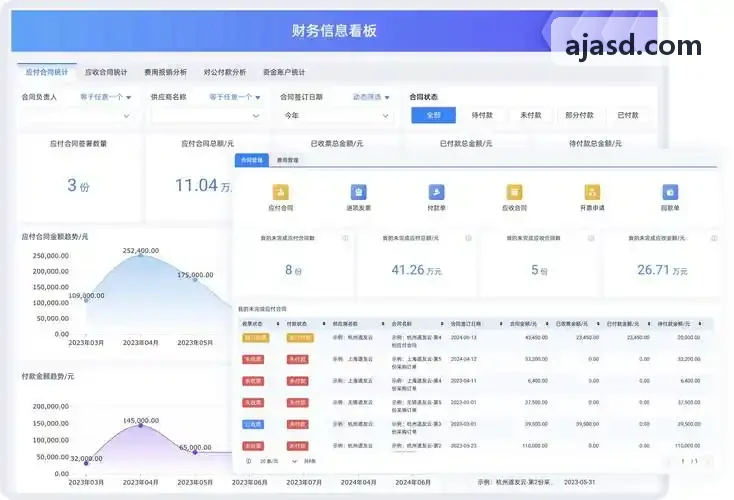Open 动态筛选 dropdown for 合同签订日期
The image size is (734, 500).
(x=371, y=97)
